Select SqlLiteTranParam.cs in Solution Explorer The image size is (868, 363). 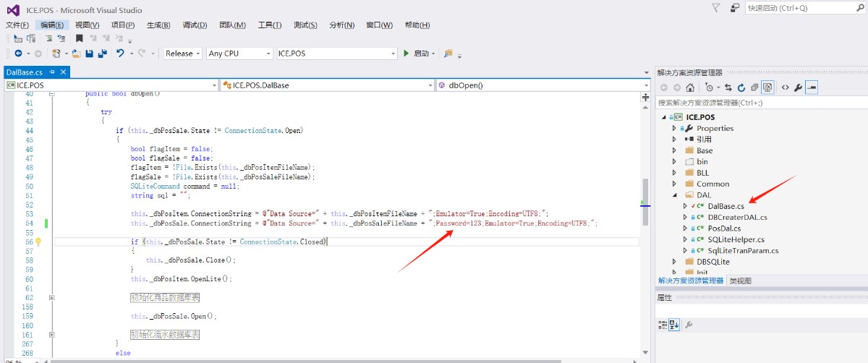[x=743, y=251]
